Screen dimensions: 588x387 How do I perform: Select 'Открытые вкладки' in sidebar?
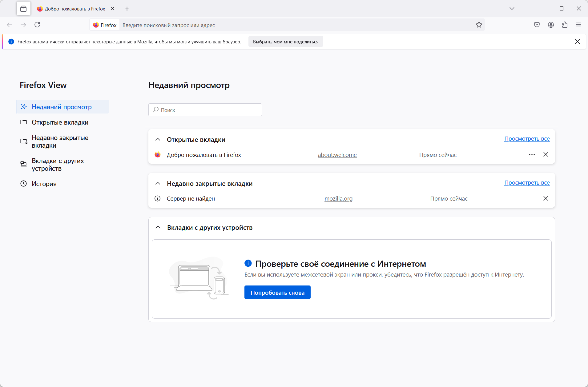[63, 122]
